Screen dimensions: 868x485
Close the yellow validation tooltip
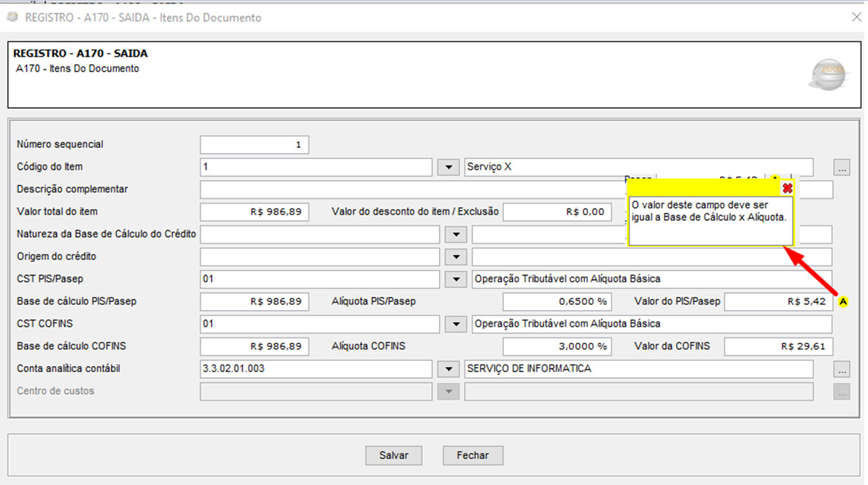(787, 188)
